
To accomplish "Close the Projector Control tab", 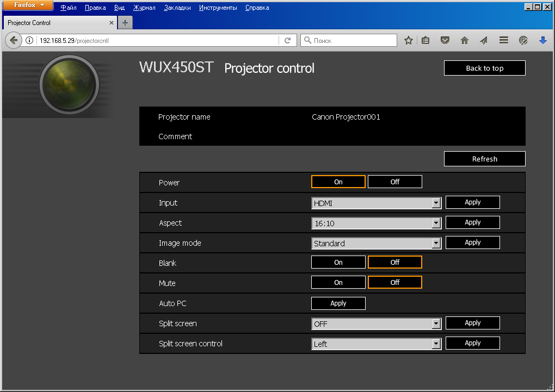I will [111, 23].
